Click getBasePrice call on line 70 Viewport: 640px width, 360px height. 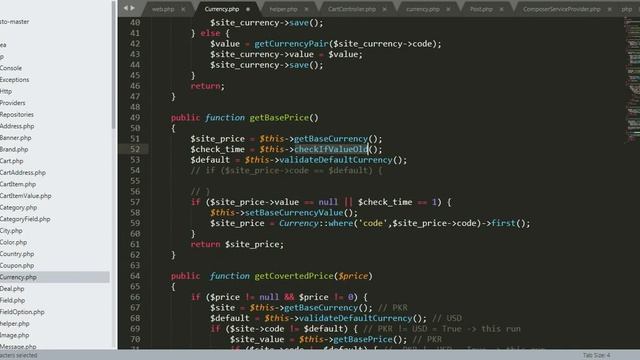(363, 339)
